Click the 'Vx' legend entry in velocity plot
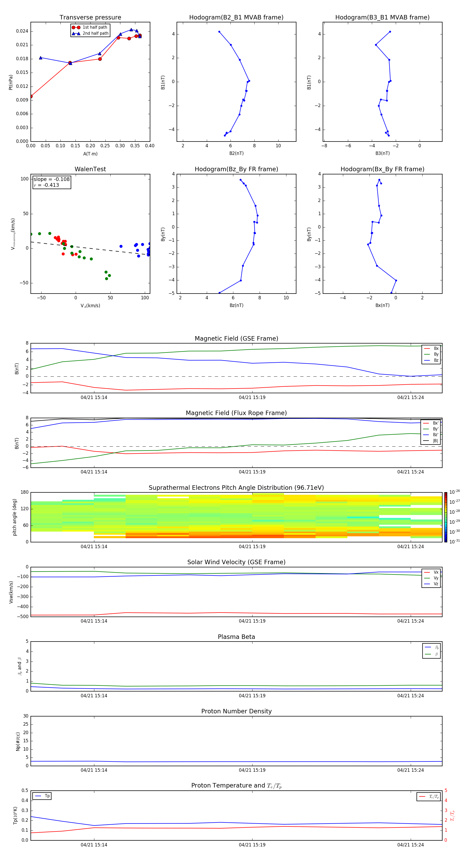 pos(431,572)
